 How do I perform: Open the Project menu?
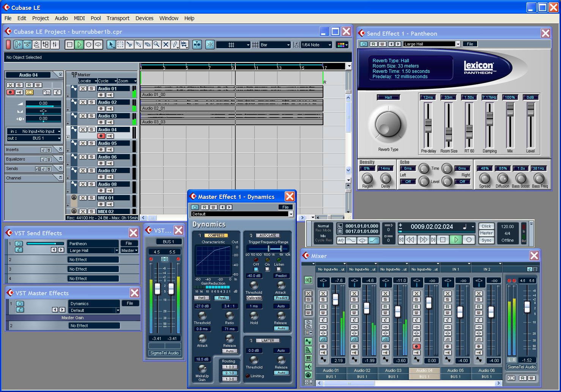[41, 18]
